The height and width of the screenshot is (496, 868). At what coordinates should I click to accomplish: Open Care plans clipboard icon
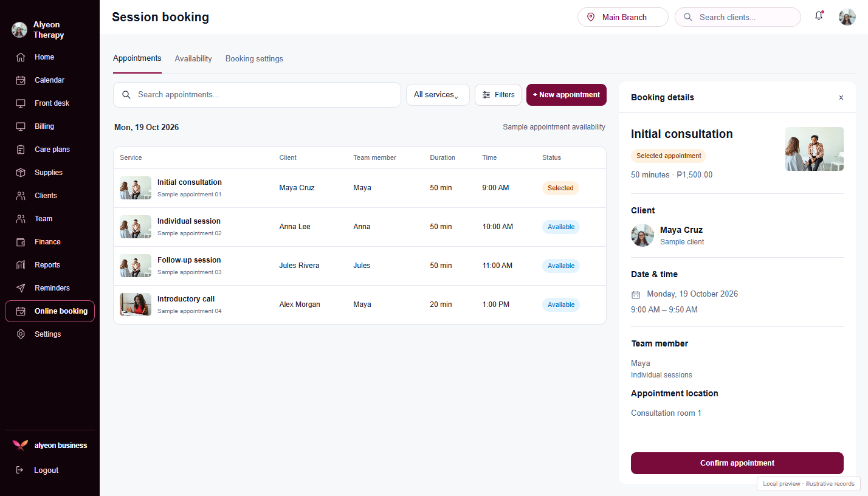tap(21, 150)
